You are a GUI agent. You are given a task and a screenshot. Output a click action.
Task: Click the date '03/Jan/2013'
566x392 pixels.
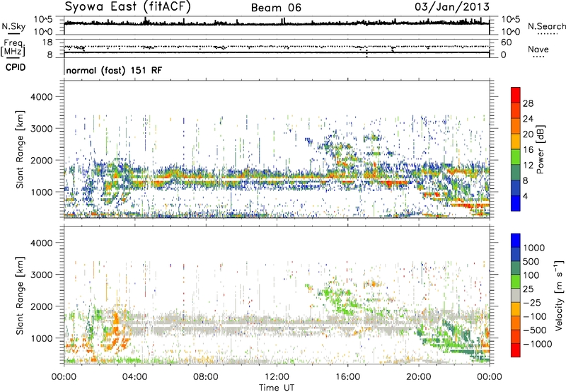pyautogui.click(x=452, y=7)
